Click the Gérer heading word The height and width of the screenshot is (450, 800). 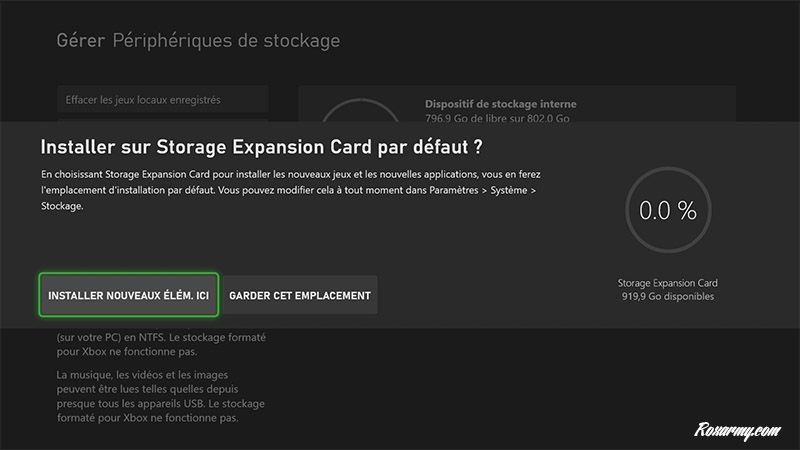coord(81,41)
